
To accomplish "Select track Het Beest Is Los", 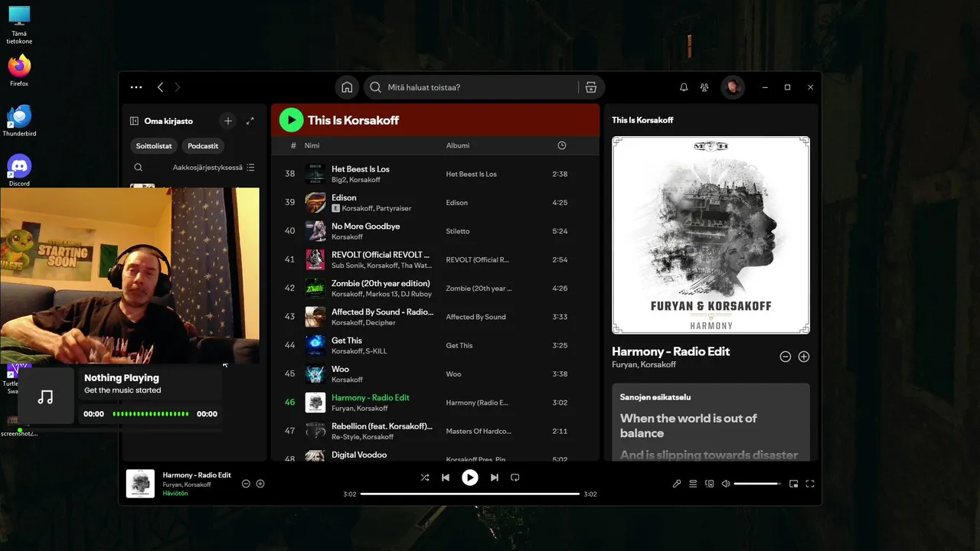I will click(361, 169).
